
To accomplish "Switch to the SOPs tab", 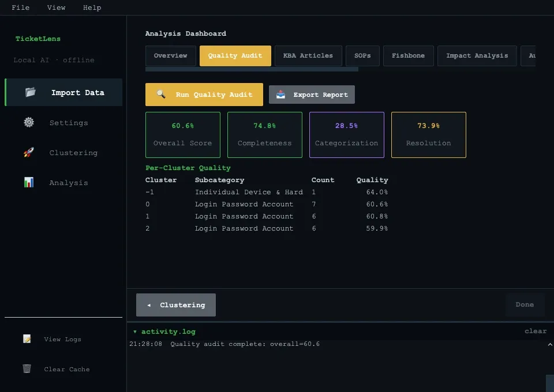I will (362, 56).
